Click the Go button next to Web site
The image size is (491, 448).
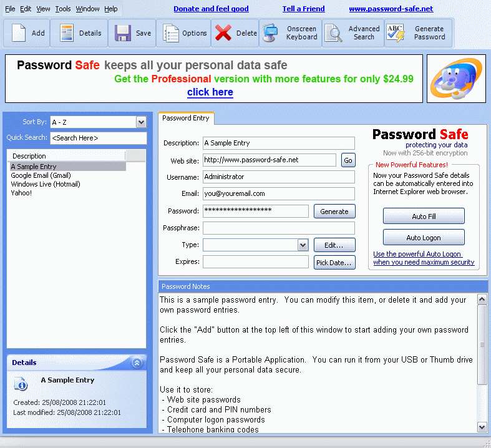pyautogui.click(x=348, y=160)
